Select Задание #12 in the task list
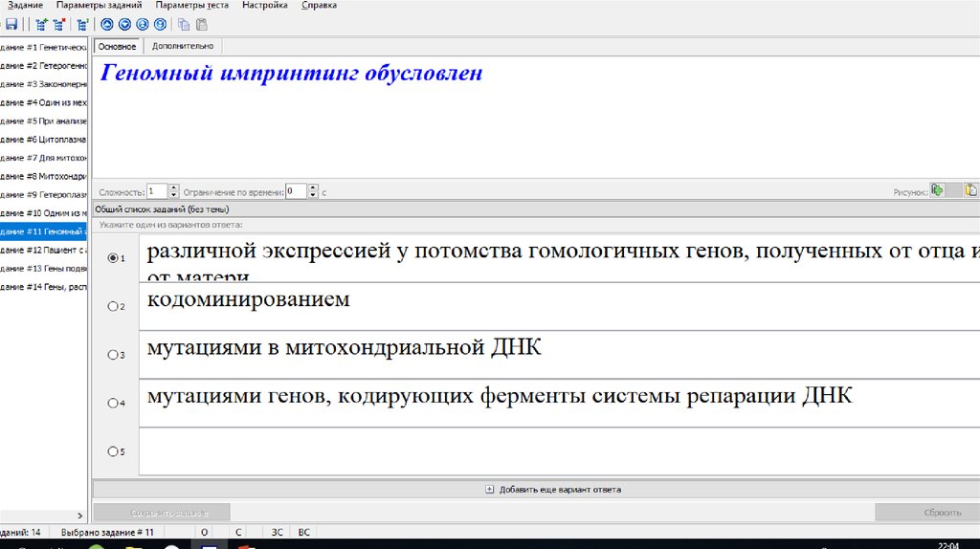The width and height of the screenshot is (980, 549). click(x=44, y=250)
